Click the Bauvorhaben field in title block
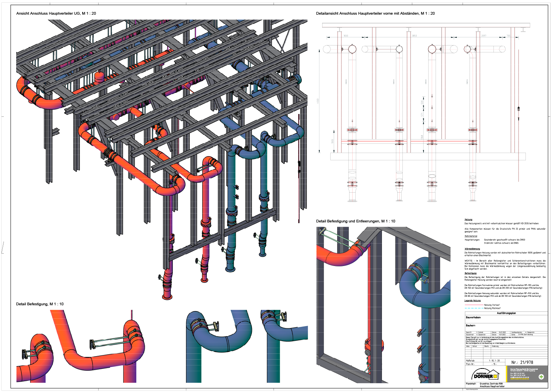Viewport: 554px width, 392px height. [473, 318]
